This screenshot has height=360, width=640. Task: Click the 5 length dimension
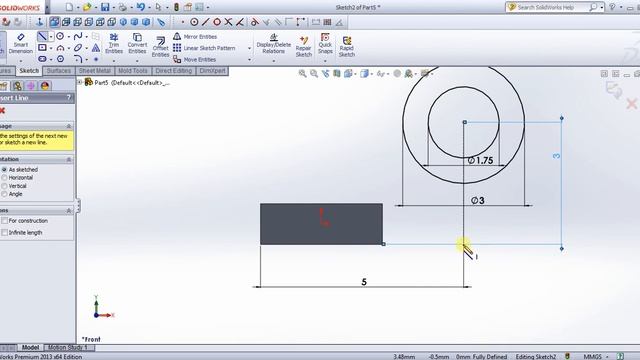364,282
